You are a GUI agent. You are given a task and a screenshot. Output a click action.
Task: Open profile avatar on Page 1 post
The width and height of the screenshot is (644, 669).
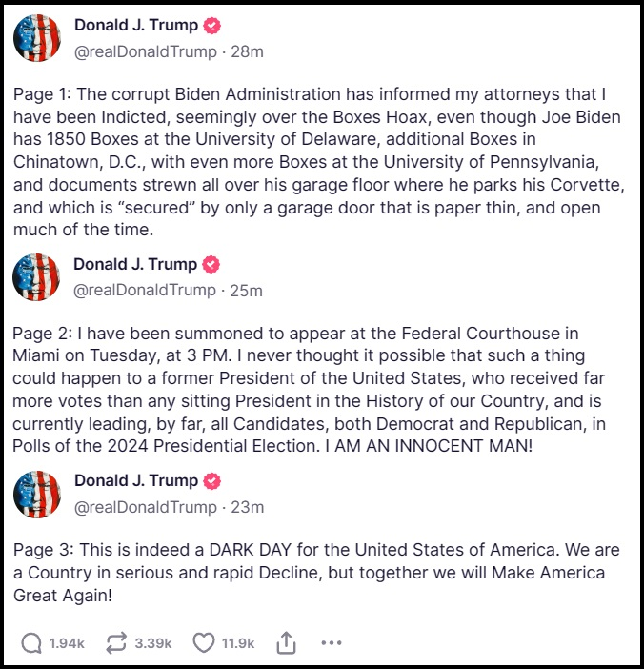[x=37, y=38]
